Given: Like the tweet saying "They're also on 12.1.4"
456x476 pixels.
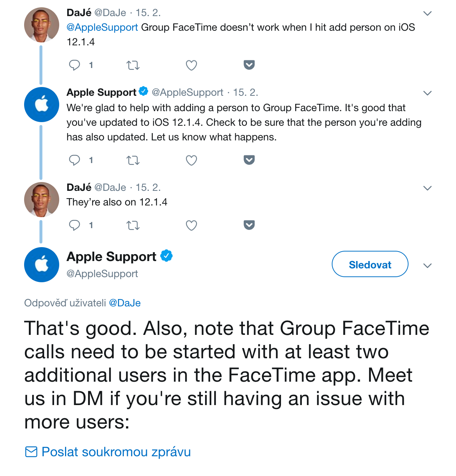Looking at the screenshot, I should (191, 225).
